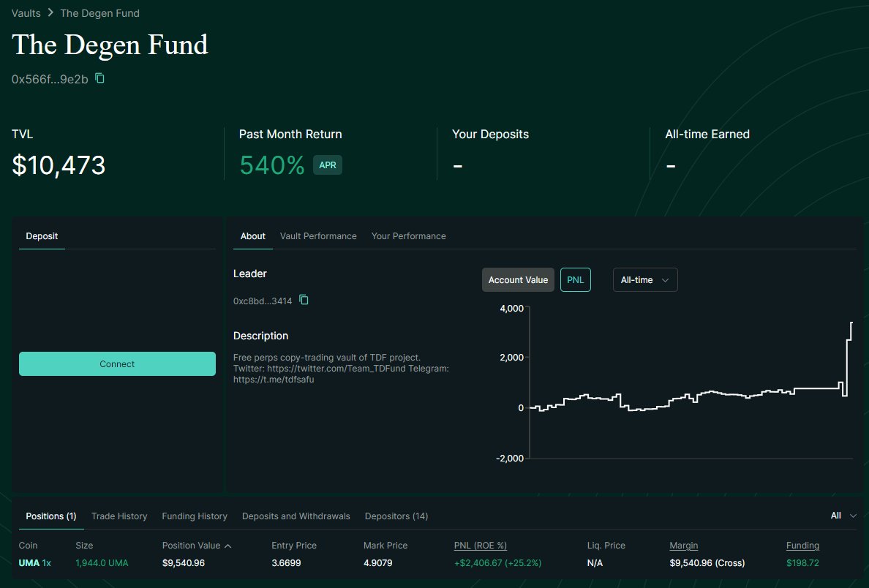The image size is (869, 588).
Task: Click the Funding column header
Action: [802, 545]
